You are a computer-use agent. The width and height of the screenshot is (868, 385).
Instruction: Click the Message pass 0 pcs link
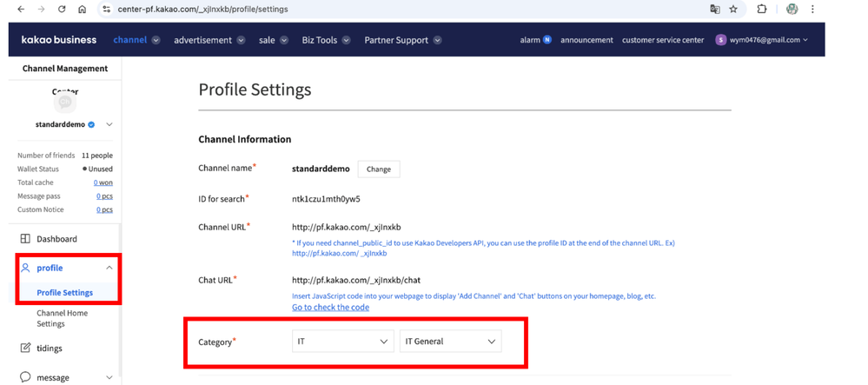coord(104,196)
